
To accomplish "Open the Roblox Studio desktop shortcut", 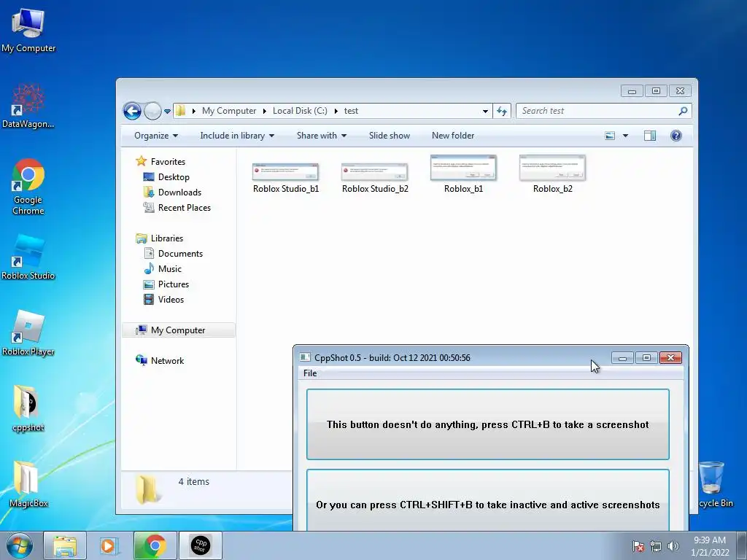I will click(x=28, y=257).
